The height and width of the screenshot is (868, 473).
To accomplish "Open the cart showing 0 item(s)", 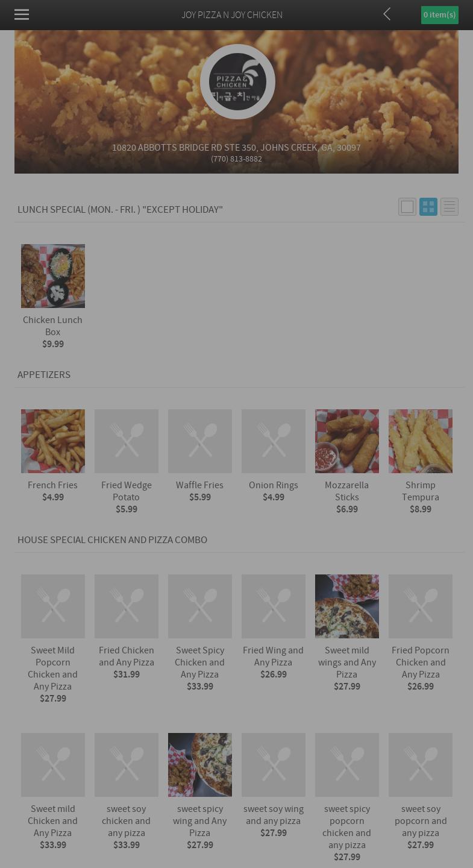I will (439, 15).
